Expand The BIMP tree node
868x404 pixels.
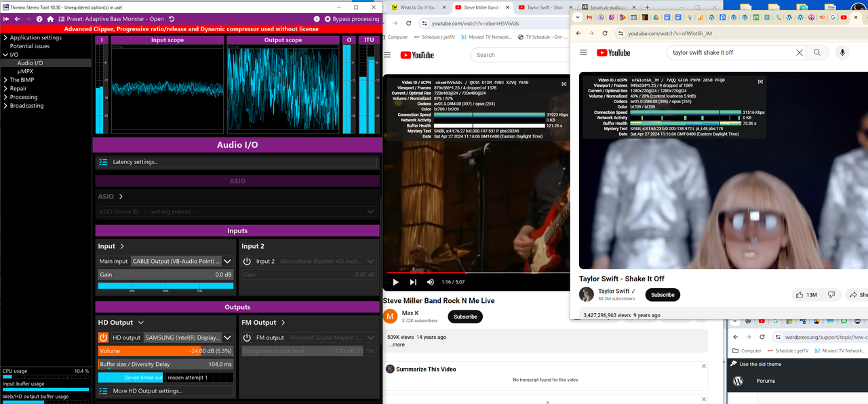click(5, 80)
